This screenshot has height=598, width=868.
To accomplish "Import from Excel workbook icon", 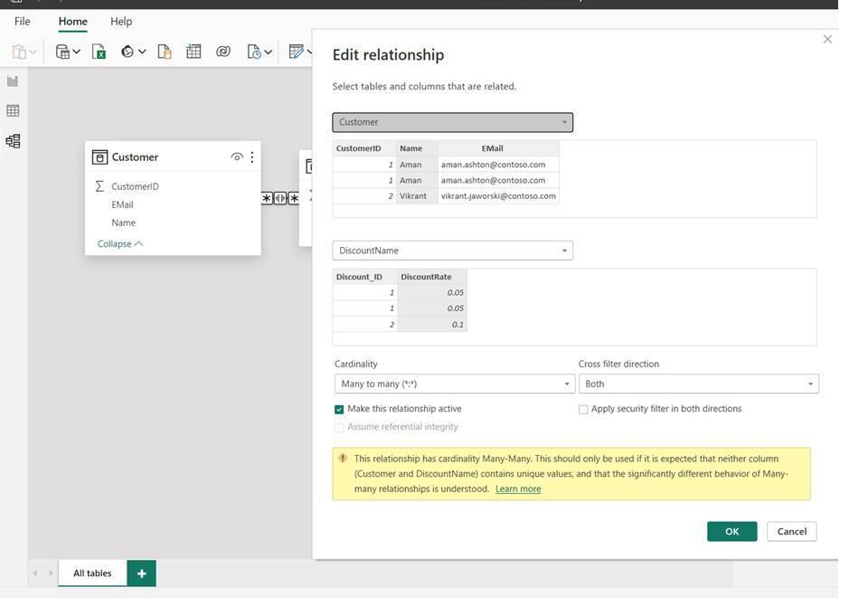I will (99, 52).
